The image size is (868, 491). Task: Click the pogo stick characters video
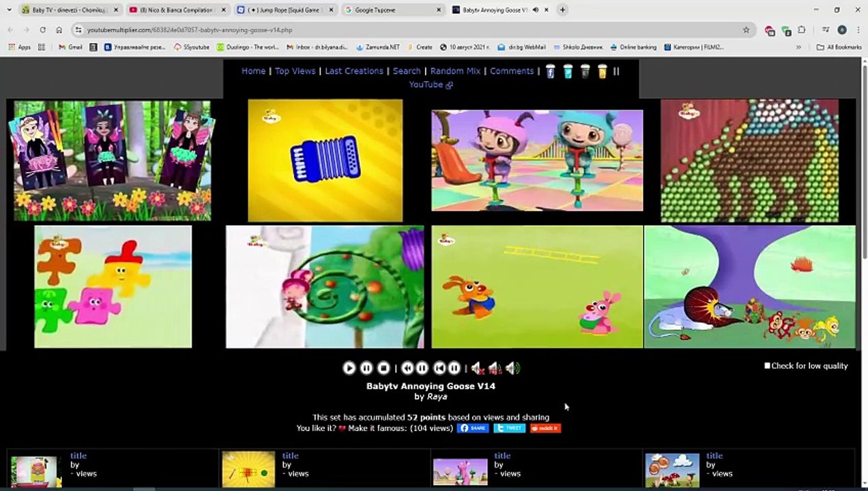(537, 160)
